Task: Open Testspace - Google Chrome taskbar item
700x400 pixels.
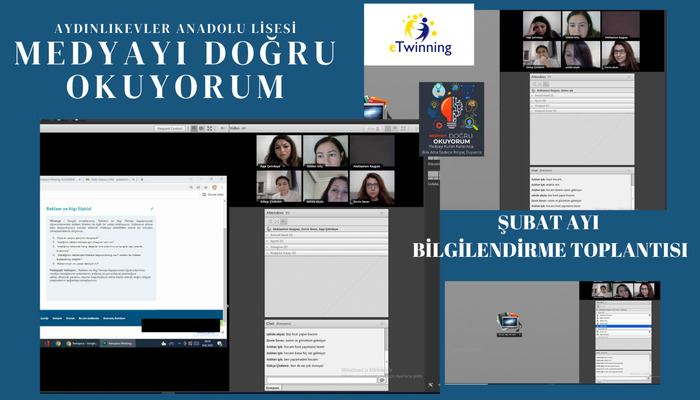Action: pos(81,343)
